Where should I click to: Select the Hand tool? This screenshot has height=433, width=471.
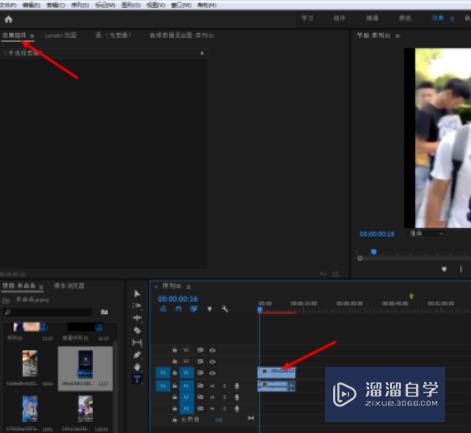click(x=137, y=367)
